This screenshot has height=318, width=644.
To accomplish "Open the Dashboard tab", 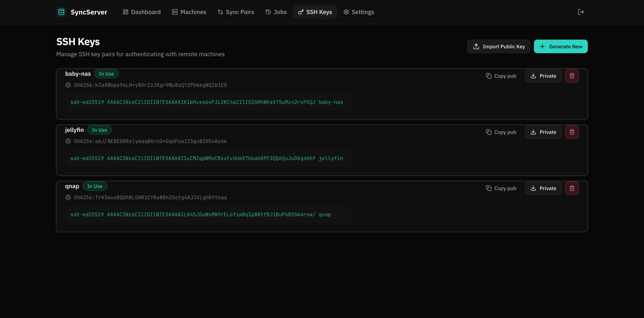I will coord(142,12).
